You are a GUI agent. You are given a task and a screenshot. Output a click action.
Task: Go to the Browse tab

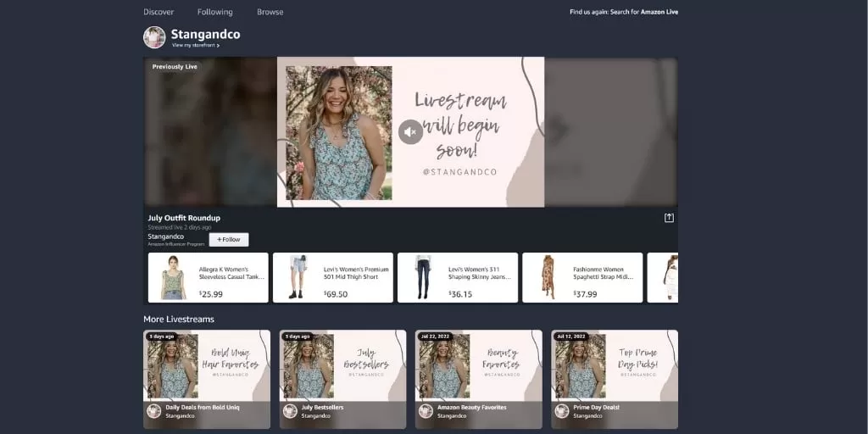coord(270,12)
